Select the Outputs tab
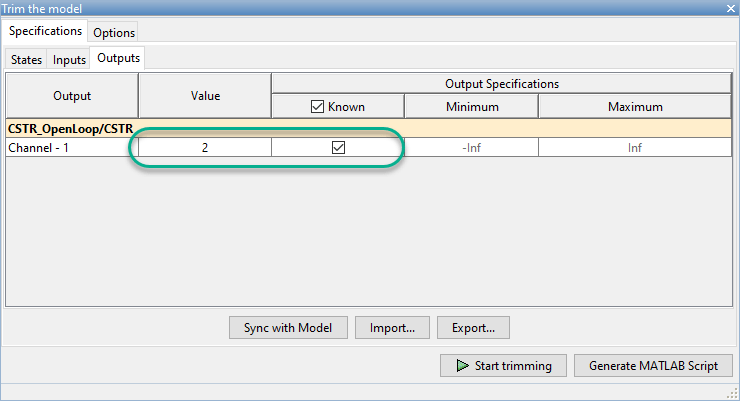Screen dimensions: 740x401 coord(118,58)
